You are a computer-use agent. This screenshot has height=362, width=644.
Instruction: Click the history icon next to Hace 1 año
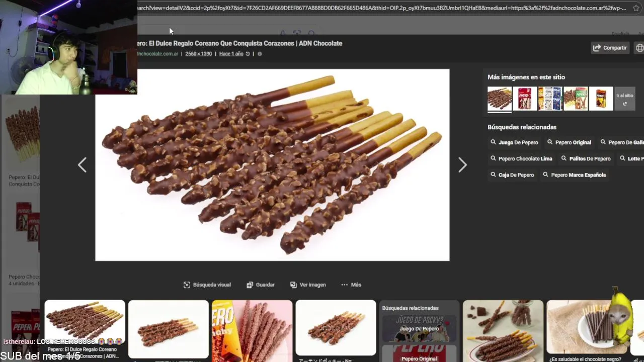(x=248, y=54)
